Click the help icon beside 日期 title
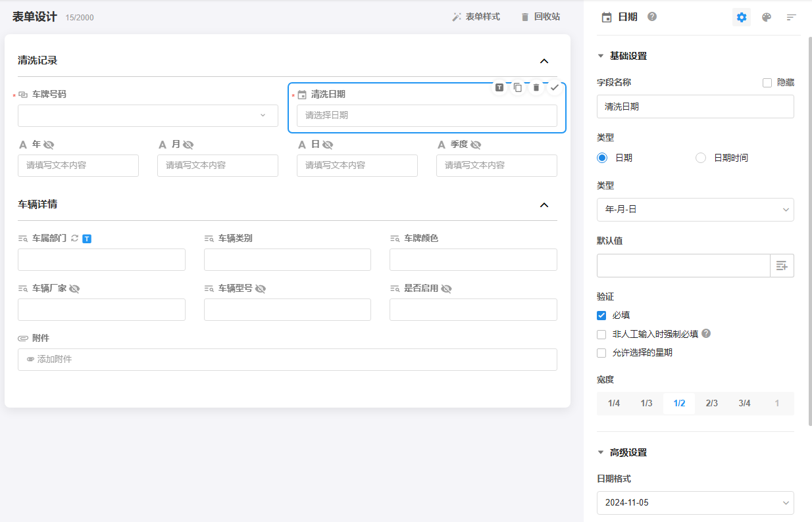Viewport: 812px width, 522px height. pyautogui.click(x=652, y=16)
